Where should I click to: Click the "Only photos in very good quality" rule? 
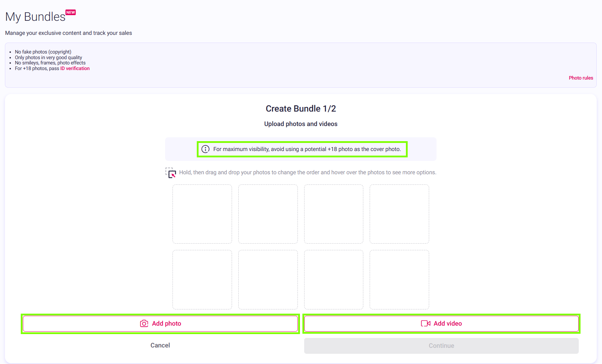[x=49, y=57]
